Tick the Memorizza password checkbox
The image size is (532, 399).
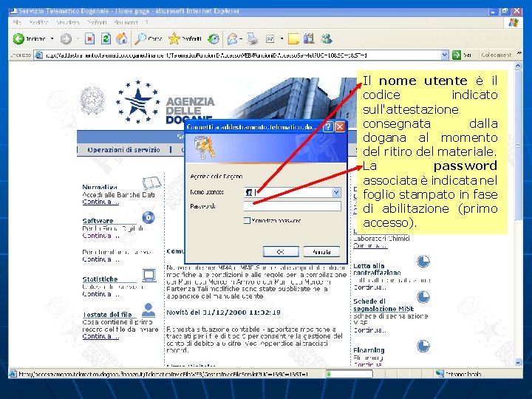247,220
